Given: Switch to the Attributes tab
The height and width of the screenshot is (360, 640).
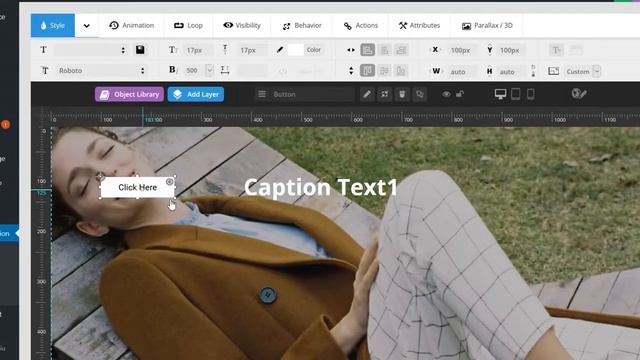Looking at the screenshot, I should 419,25.
